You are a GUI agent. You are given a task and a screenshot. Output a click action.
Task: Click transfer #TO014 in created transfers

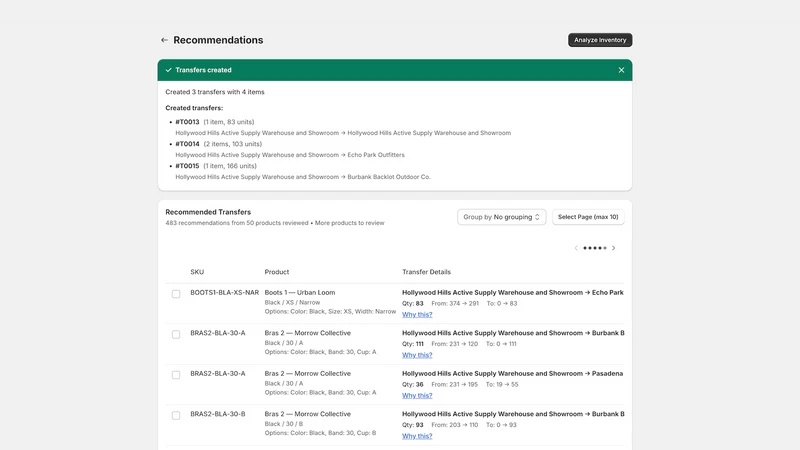coord(187,144)
